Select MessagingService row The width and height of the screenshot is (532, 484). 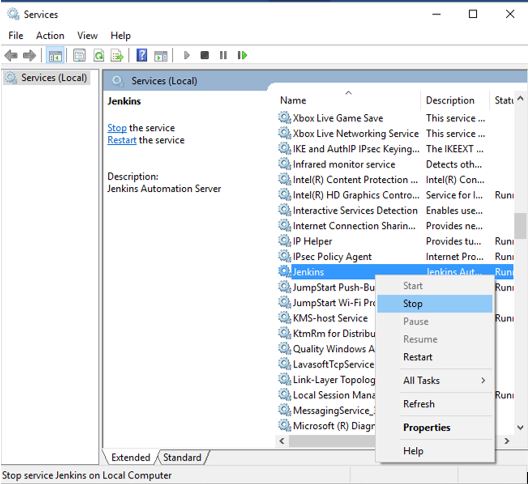327,410
